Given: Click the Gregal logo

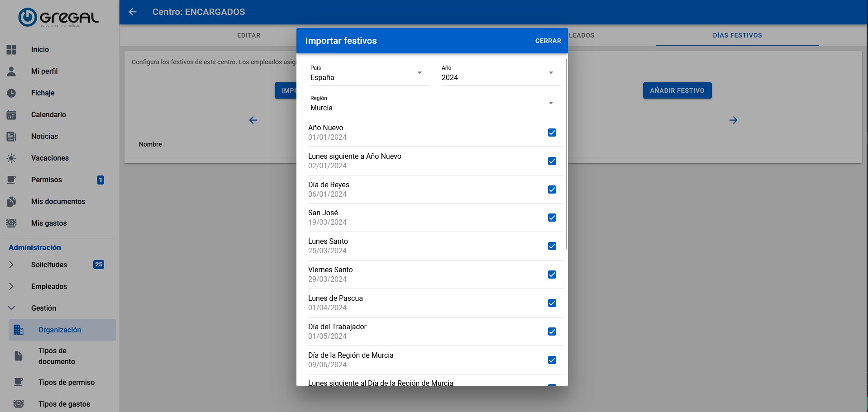Looking at the screenshot, I should pos(59,18).
